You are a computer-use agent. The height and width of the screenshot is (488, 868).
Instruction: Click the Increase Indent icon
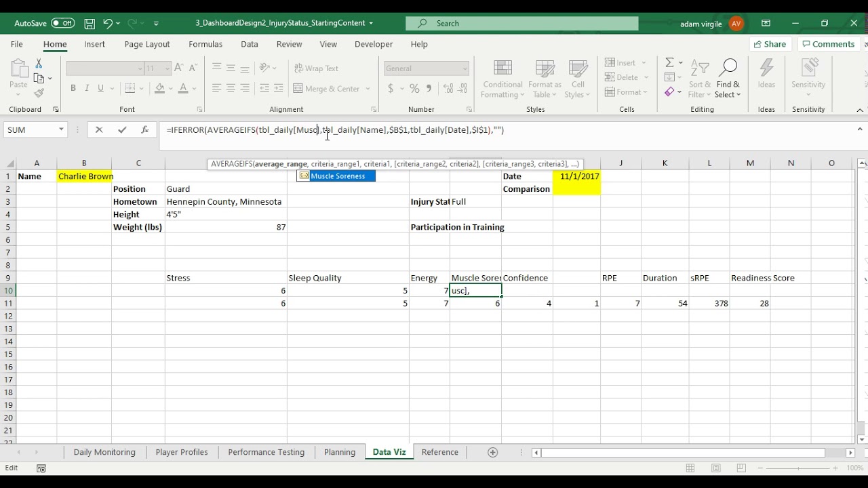279,89
